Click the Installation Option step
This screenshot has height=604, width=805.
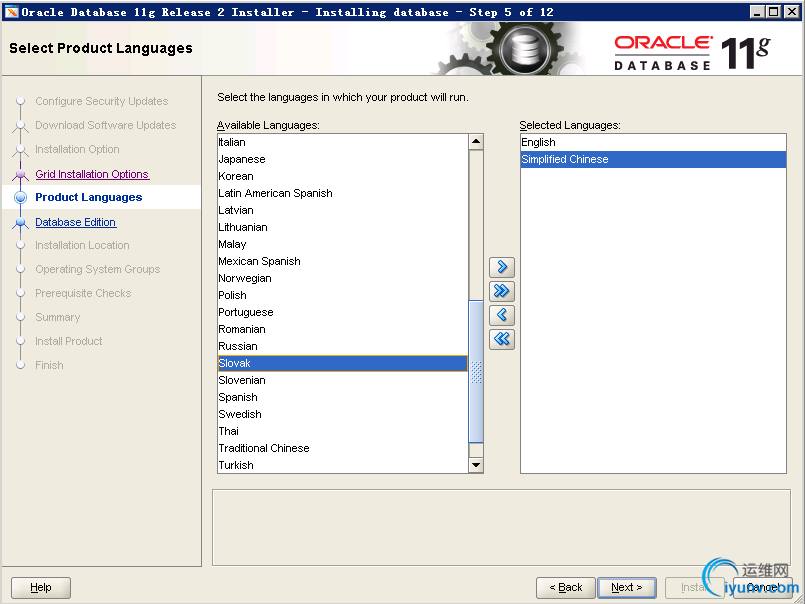coord(77,149)
